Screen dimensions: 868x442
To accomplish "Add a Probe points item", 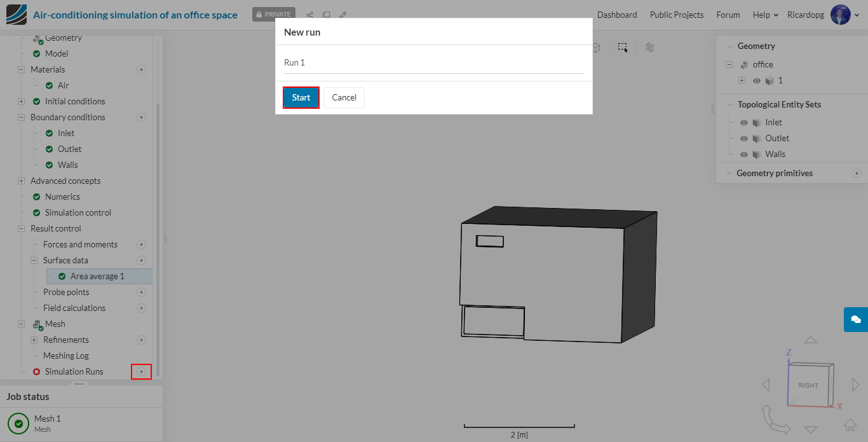I will click(141, 292).
